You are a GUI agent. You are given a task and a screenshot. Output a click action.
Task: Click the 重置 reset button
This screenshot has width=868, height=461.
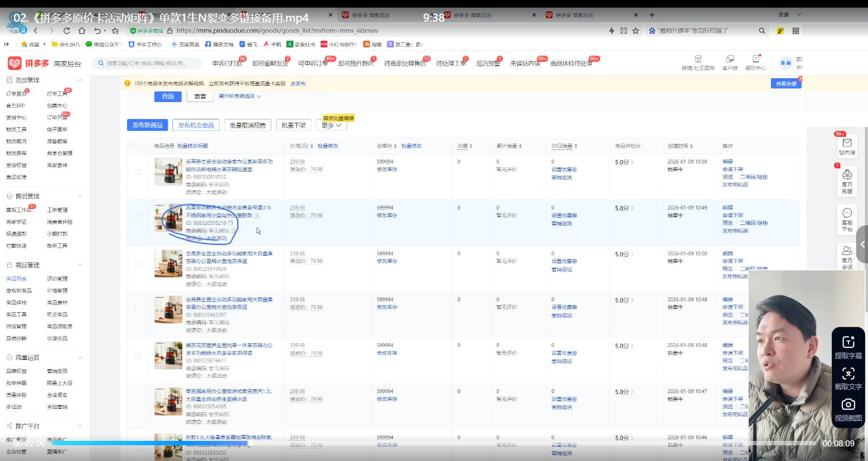[200, 96]
